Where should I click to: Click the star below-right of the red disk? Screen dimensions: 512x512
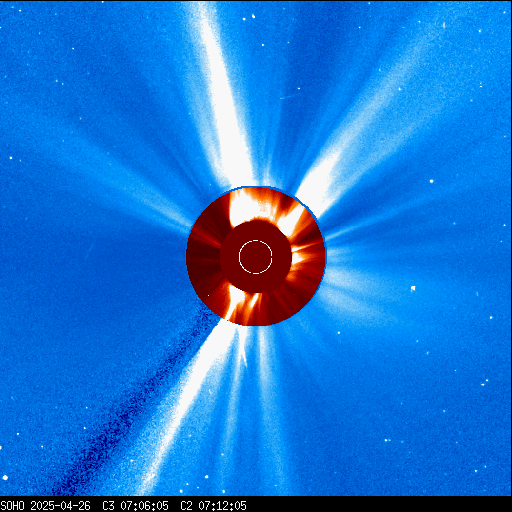pos(339,333)
